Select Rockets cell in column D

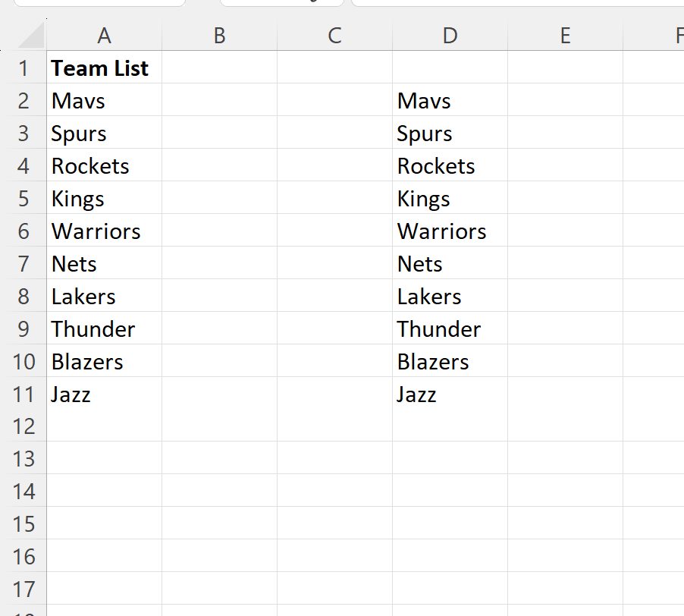pyautogui.click(x=436, y=166)
